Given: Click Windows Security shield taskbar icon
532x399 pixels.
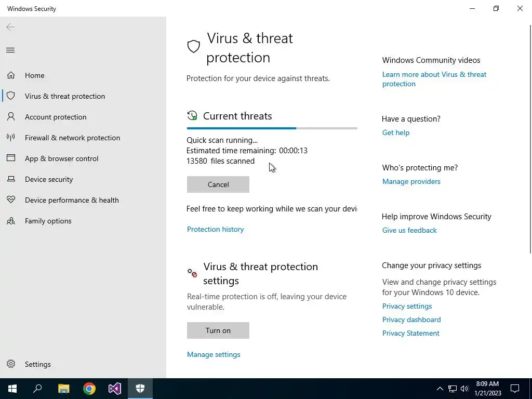Looking at the screenshot, I should (x=140, y=389).
